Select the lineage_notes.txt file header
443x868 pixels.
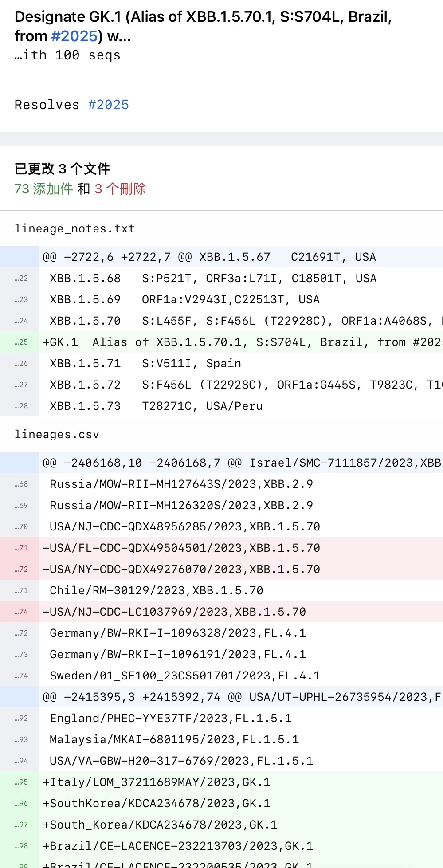click(x=74, y=228)
